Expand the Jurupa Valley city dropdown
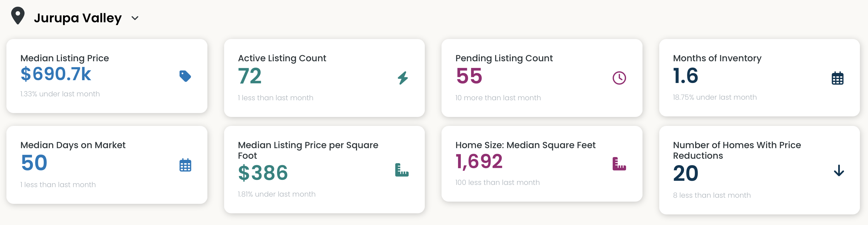 pos(135,18)
